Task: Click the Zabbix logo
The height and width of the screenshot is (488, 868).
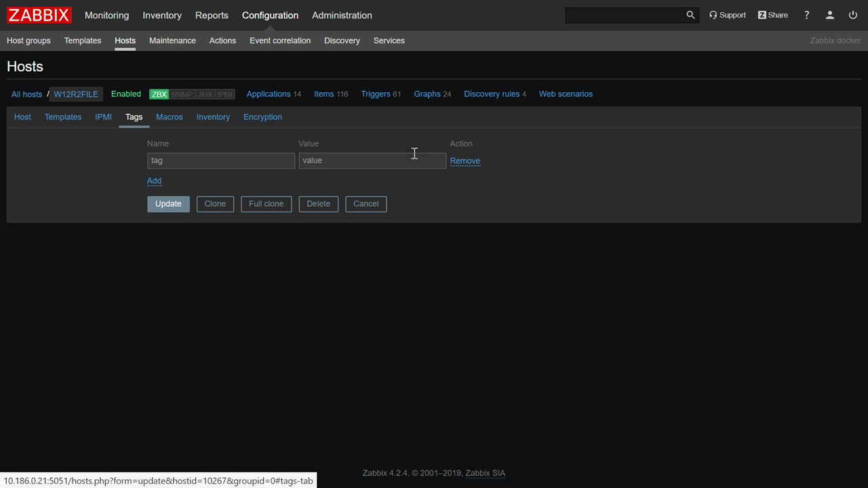Action: [39, 15]
